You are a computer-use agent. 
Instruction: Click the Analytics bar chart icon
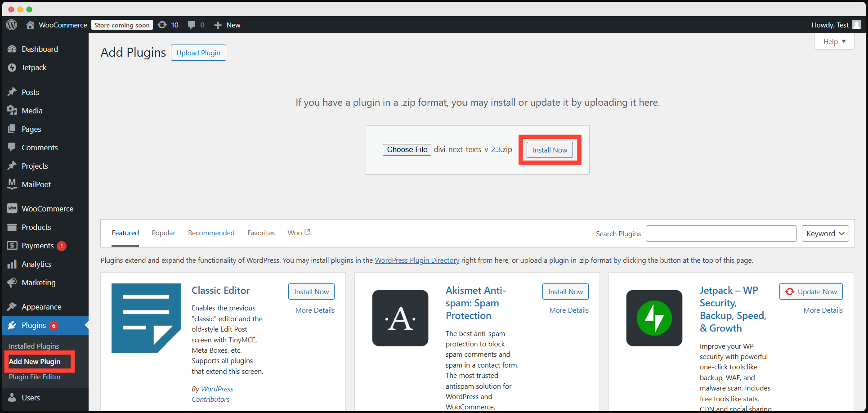pyautogui.click(x=12, y=264)
